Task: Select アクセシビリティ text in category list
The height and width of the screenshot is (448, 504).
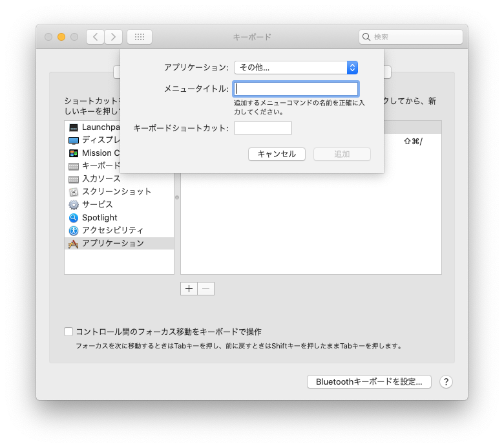Action: 113,231
